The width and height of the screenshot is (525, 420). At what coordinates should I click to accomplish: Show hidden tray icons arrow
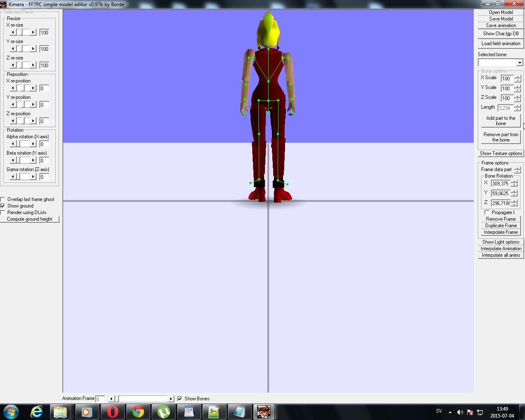450,412
